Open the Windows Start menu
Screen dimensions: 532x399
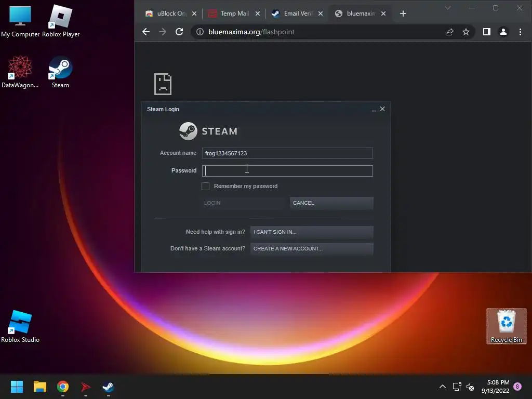(x=17, y=387)
